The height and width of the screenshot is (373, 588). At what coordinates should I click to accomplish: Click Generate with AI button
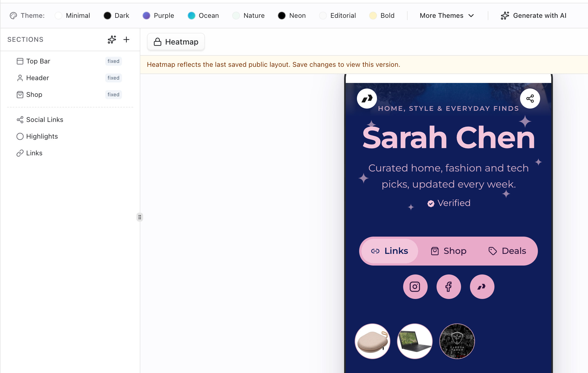pyautogui.click(x=533, y=16)
